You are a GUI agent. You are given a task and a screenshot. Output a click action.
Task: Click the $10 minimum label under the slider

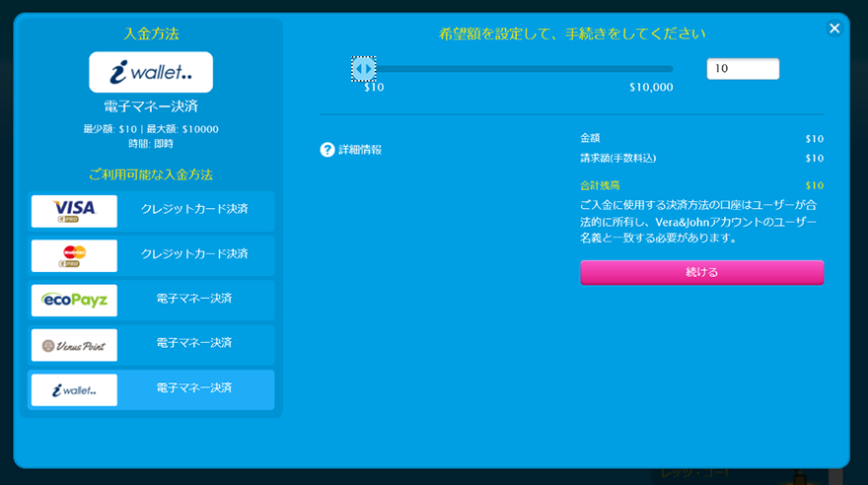tap(374, 88)
